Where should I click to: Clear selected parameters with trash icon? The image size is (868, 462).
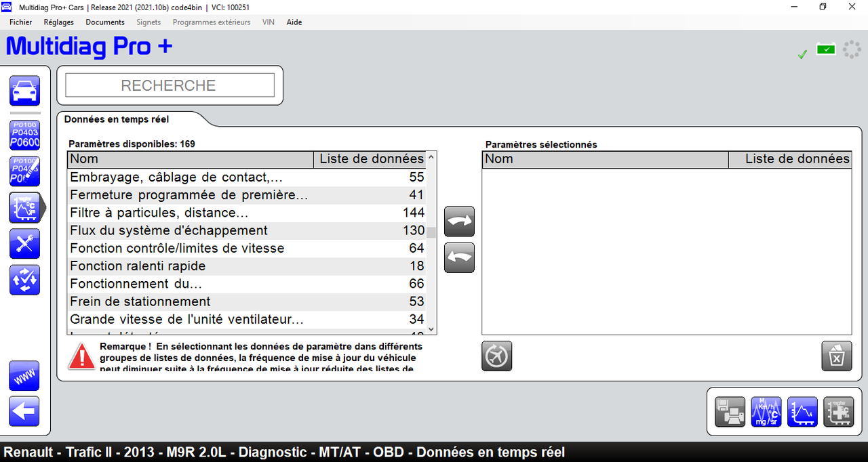(837, 356)
